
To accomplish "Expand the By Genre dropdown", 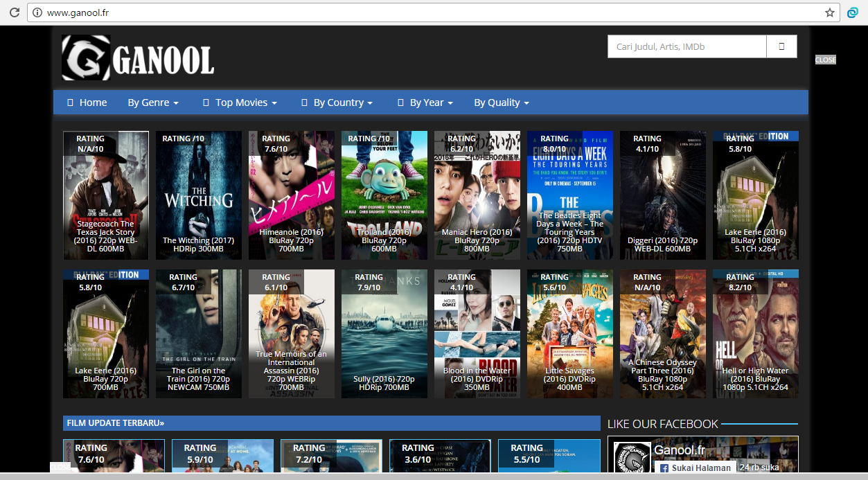I will tap(153, 103).
